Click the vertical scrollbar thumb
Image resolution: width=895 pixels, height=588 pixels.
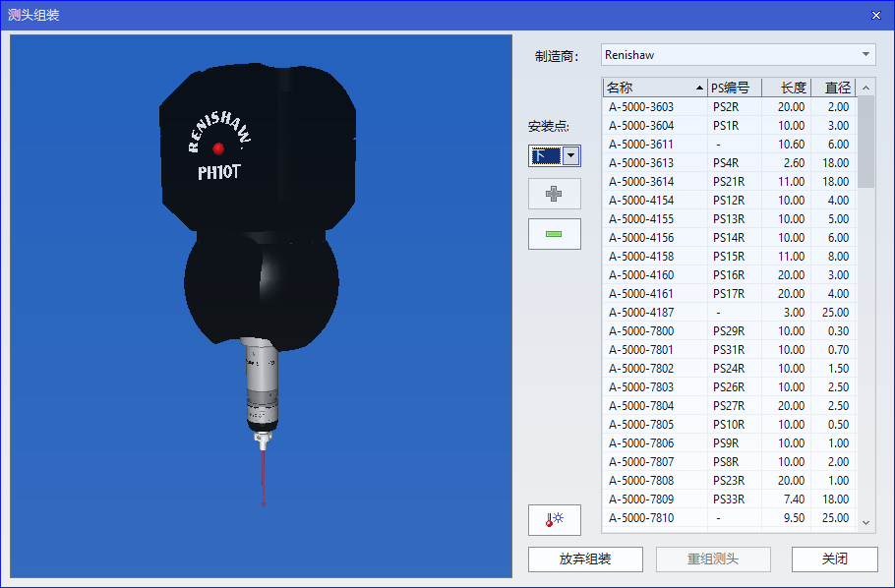tap(865, 142)
